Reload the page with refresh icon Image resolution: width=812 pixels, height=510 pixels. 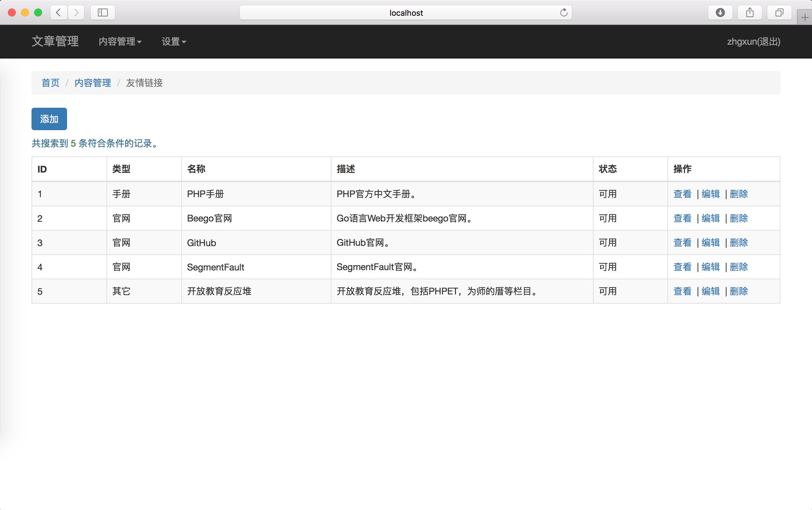point(564,13)
